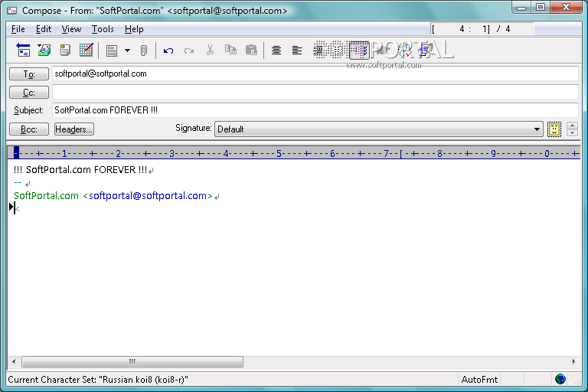Open the Headers... dialog

[x=73, y=129]
